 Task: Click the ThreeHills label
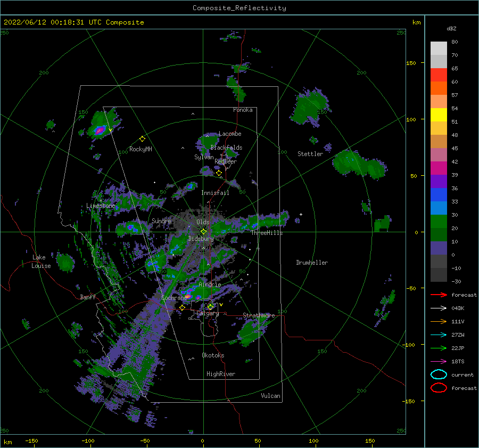coord(267,233)
